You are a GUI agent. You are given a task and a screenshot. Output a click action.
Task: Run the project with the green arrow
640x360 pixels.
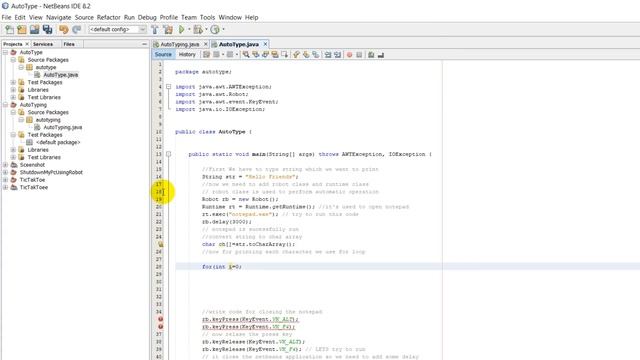pyautogui.click(x=182, y=29)
